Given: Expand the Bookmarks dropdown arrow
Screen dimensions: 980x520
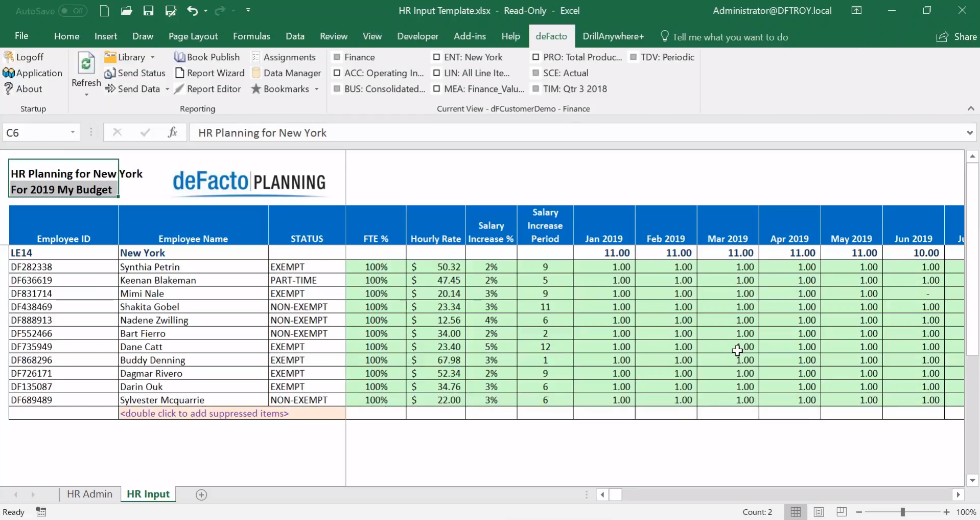Looking at the screenshot, I should pyautogui.click(x=317, y=89).
